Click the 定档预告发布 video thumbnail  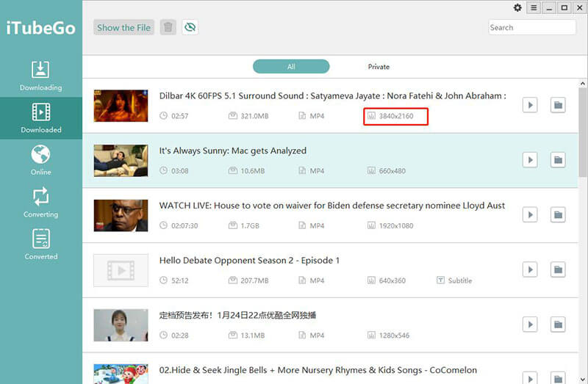pos(121,325)
